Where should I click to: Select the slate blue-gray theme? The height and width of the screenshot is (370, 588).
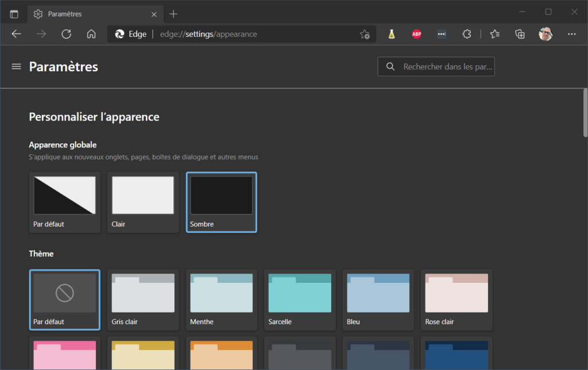pyautogui.click(x=378, y=353)
